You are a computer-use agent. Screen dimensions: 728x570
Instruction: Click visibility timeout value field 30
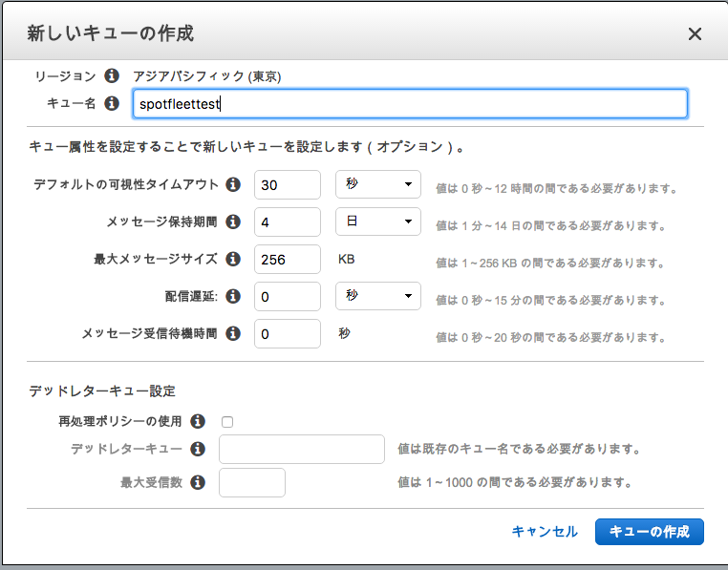tap(288, 184)
